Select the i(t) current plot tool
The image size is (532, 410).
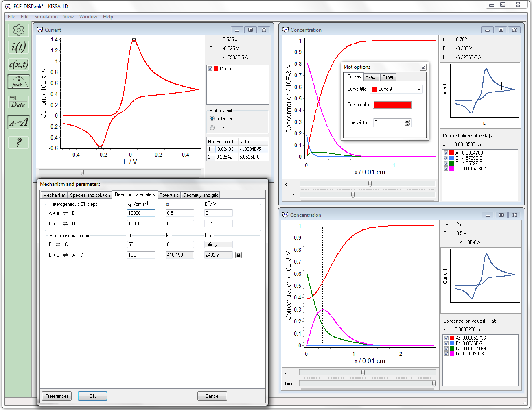click(x=18, y=48)
